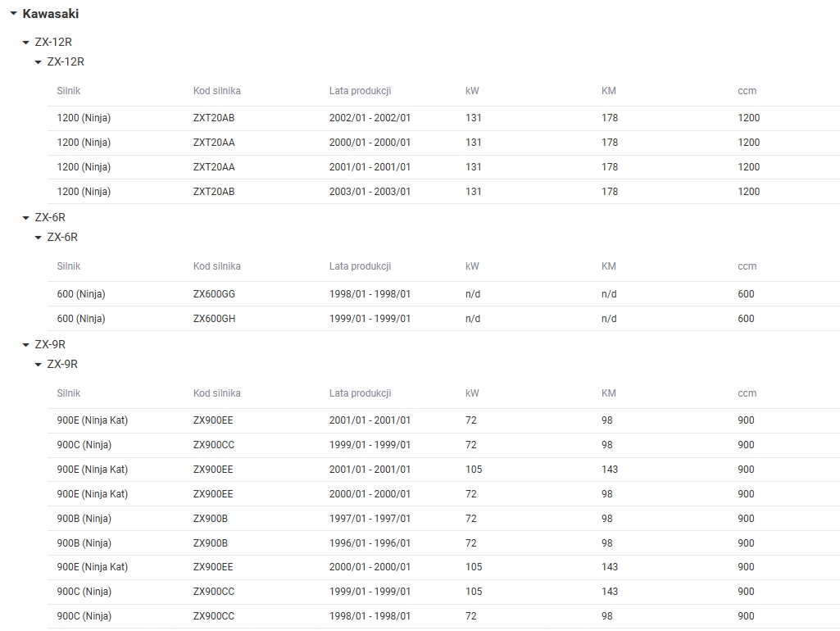Image resolution: width=840 pixels, height=631 pixels.
Task: Click the "KM" header in the ZX-6R table
Action: 609,266
